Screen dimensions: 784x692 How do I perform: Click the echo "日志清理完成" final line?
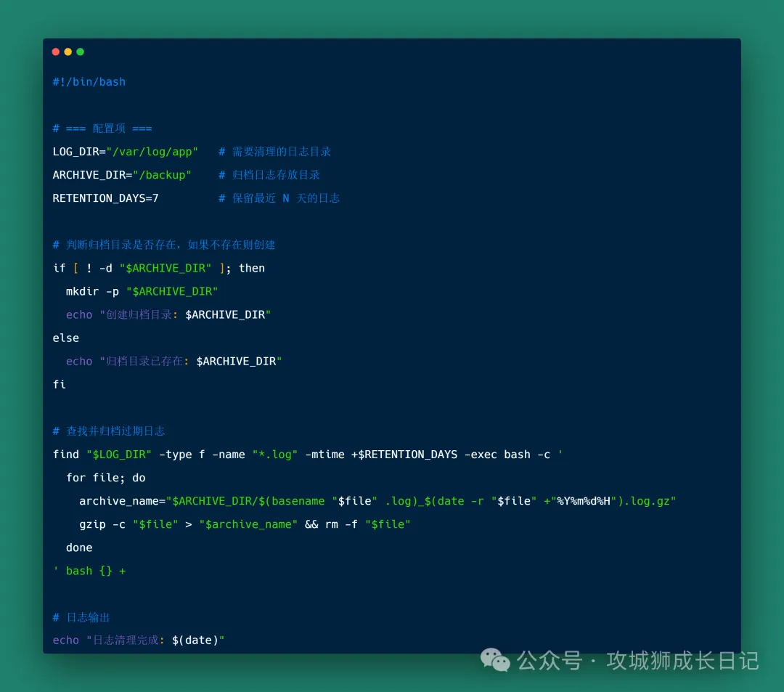coord(139,640)
